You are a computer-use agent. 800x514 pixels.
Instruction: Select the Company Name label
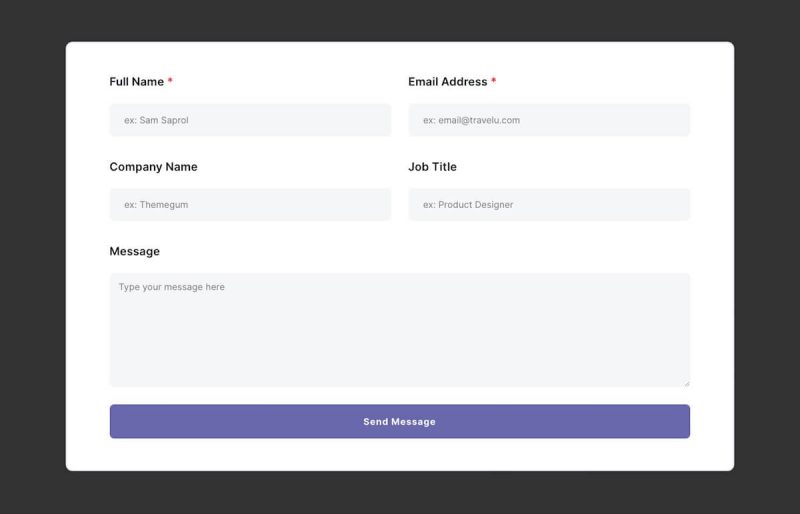[x=153, y=167]
